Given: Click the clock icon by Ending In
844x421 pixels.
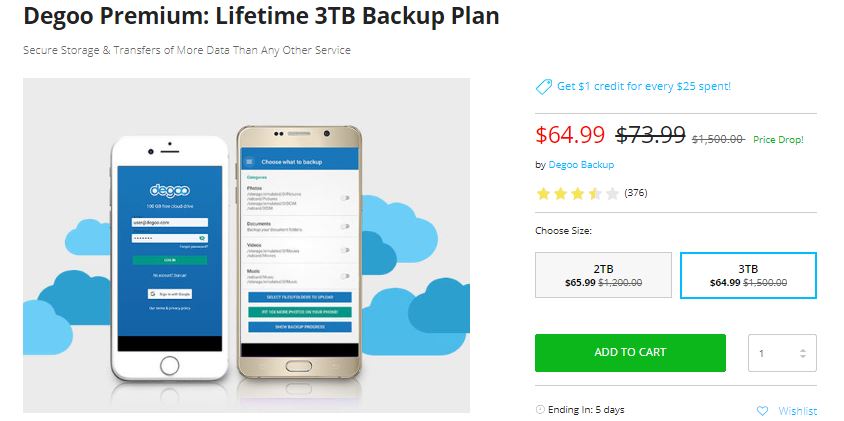Looking at the screenshot, I should 541,409.
